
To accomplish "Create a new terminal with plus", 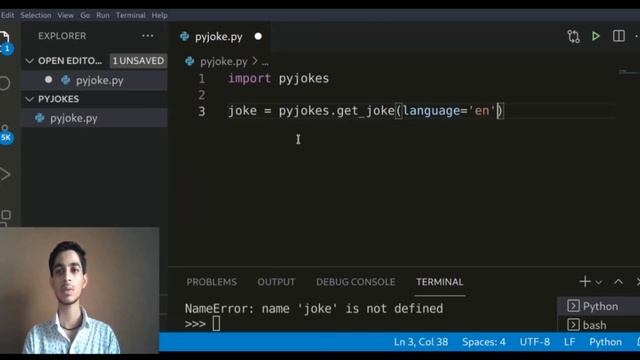I will pyautogui.click(x=584, y=282).
